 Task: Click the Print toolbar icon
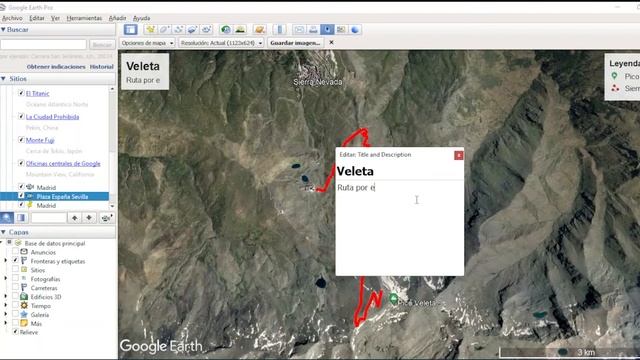pos(313,29)
